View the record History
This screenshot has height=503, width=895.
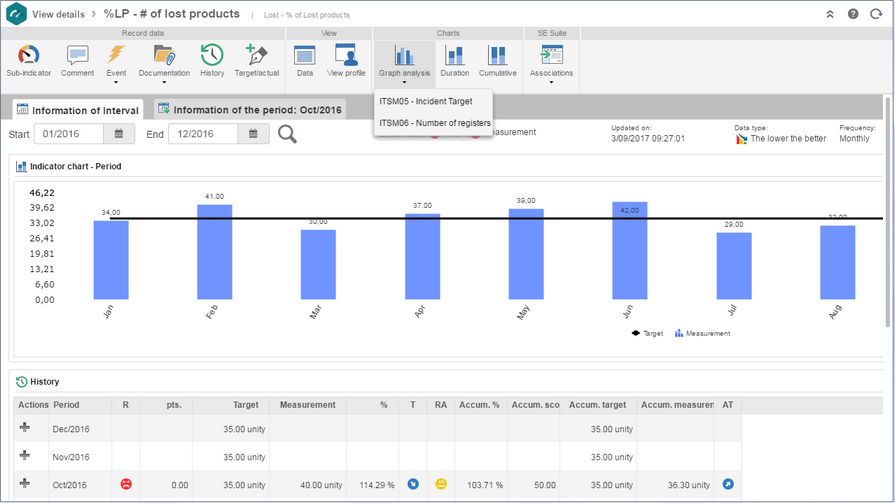coord(212,61)
